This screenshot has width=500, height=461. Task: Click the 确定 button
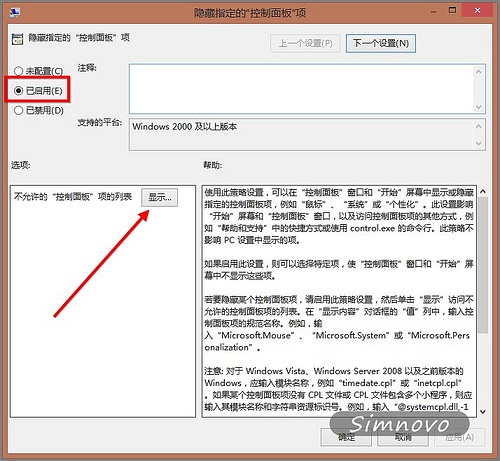click(346, 437)
